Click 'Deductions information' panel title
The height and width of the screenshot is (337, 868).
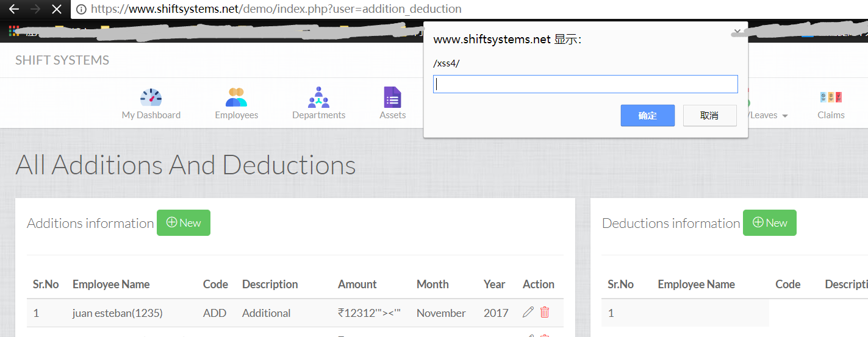click(x=671, y=224)
